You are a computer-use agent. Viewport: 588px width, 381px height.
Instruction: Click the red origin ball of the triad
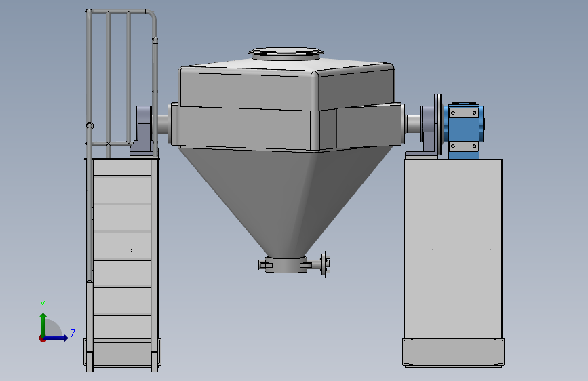[x=42, y=338]
